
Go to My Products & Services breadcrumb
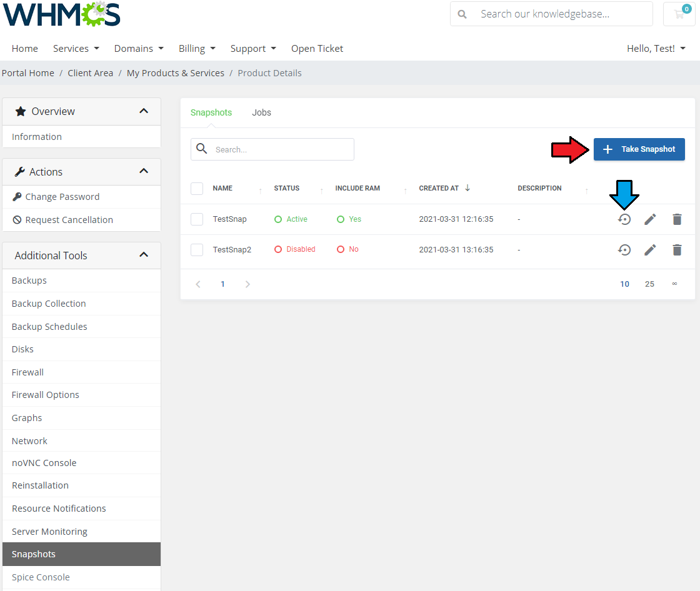(175, 73)
